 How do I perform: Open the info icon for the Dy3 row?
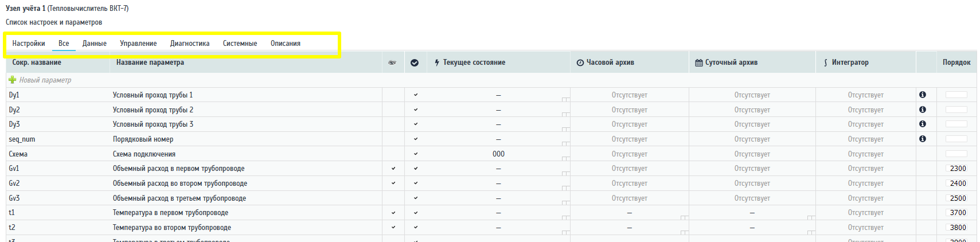923,124
